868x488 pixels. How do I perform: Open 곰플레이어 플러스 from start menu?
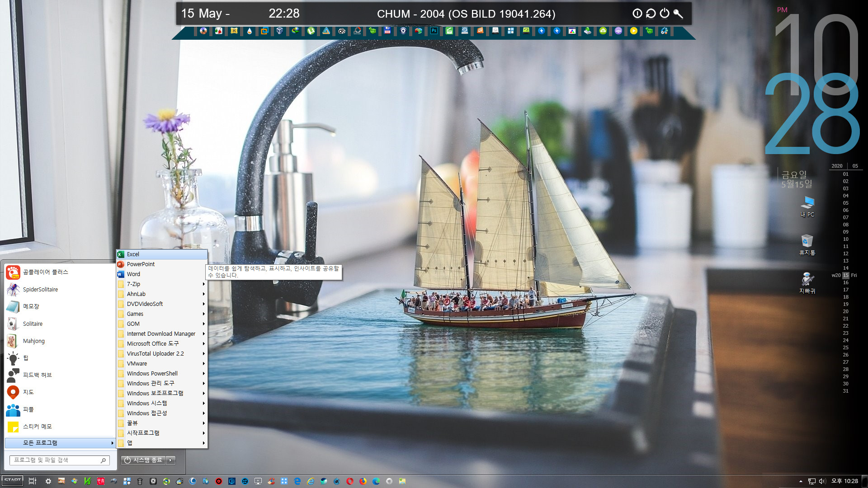click(x=60, y=272)
